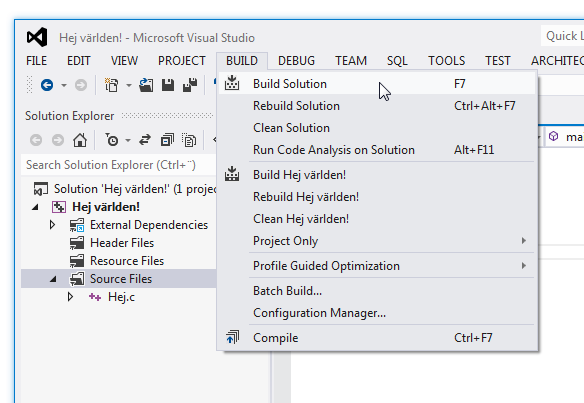
Task: Sync with Active Document
Action: tap(145, 140)
